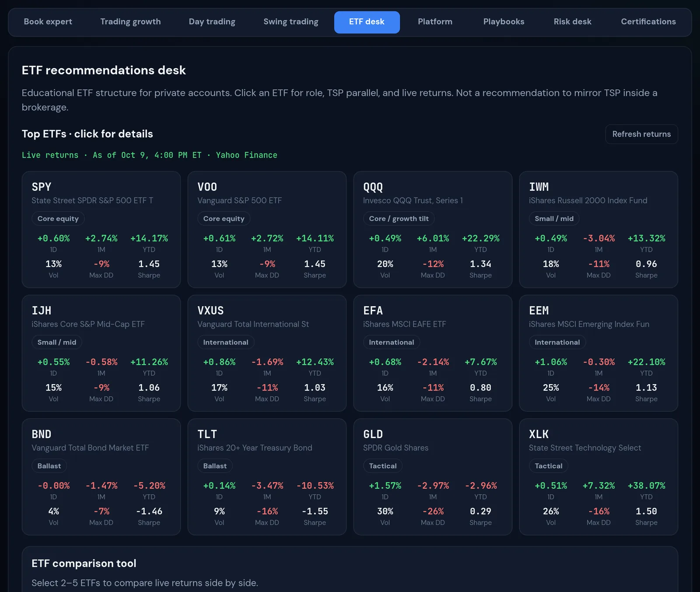Open the Playbooks tab
The image size is (700, 592).
[504, 22]
